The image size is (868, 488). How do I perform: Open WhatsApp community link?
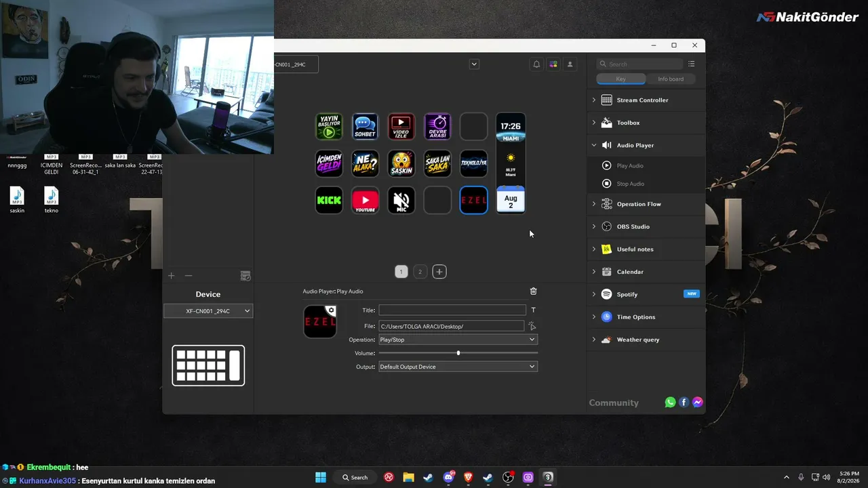pos(670,403)
